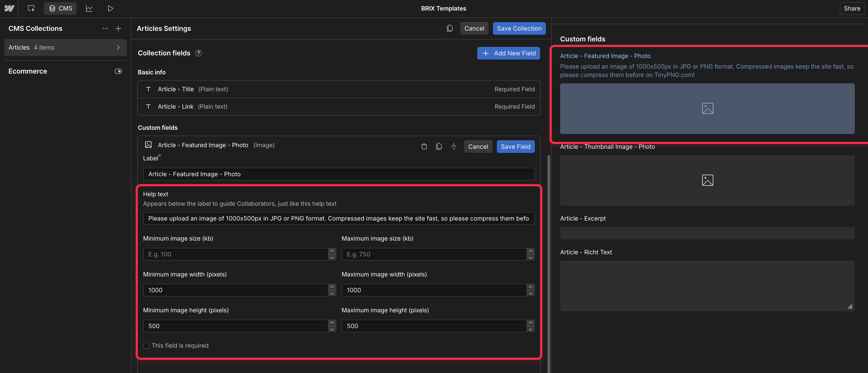
Task: Check the This field is required checkbox
Action: point(146,346)
